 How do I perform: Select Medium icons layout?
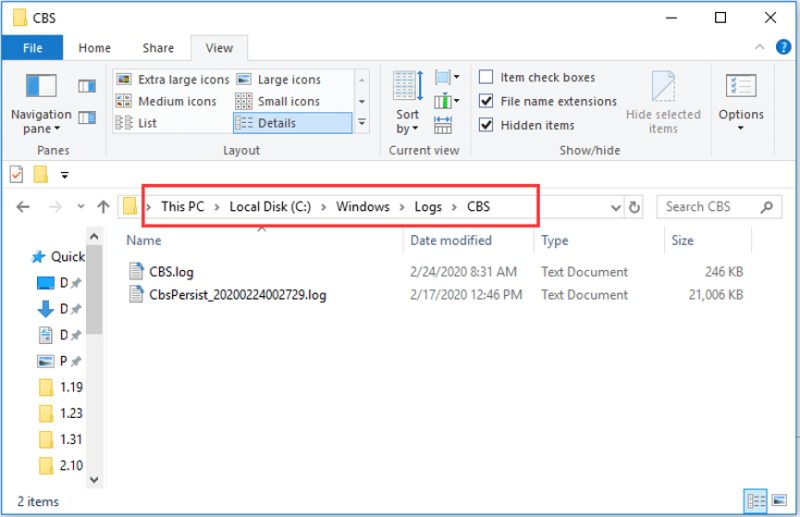(x=166, y=101)
